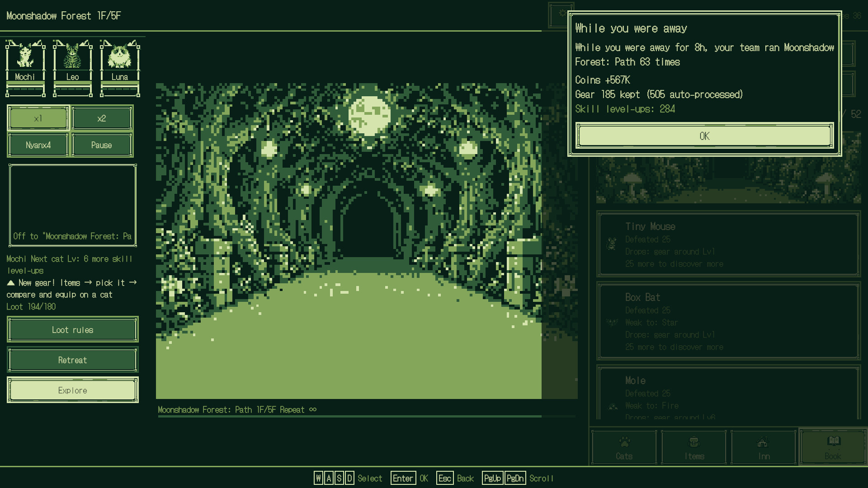Click the Retreat button
This screenshot has height=488, width=868.
73,360
